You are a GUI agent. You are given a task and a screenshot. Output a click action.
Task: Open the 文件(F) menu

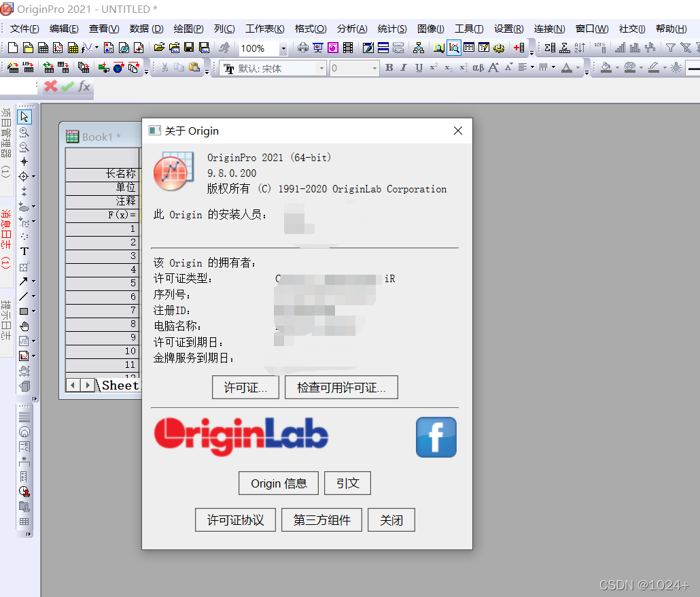[24, 29]
